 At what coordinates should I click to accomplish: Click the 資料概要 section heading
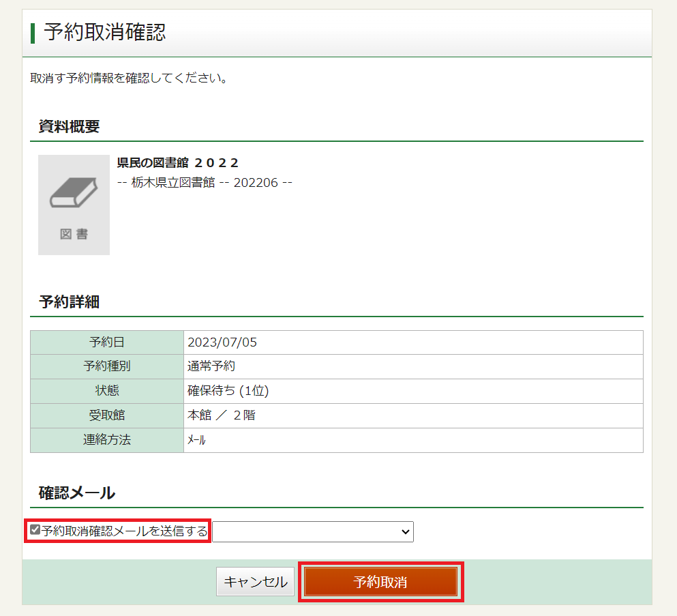click(x=69, y=127)
